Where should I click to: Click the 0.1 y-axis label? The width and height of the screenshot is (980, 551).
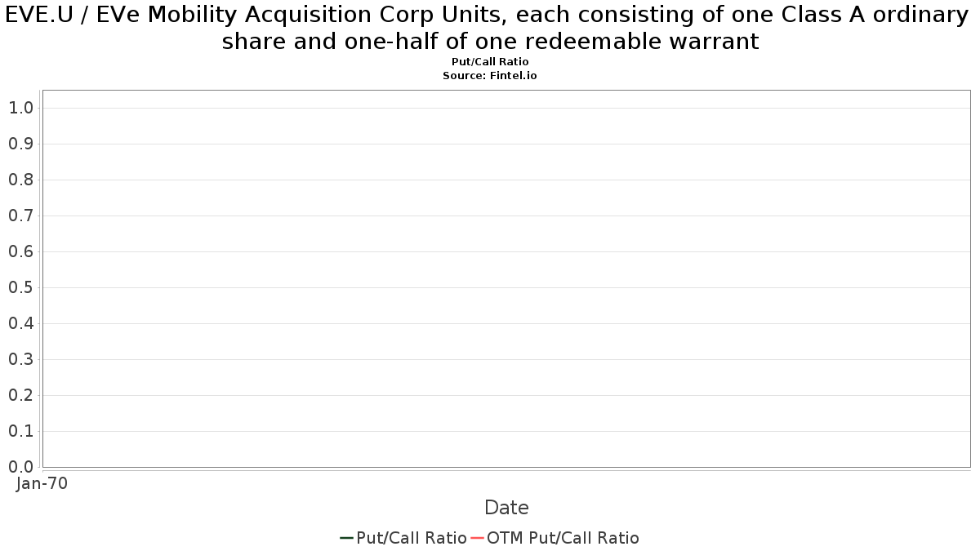[20, 431]
